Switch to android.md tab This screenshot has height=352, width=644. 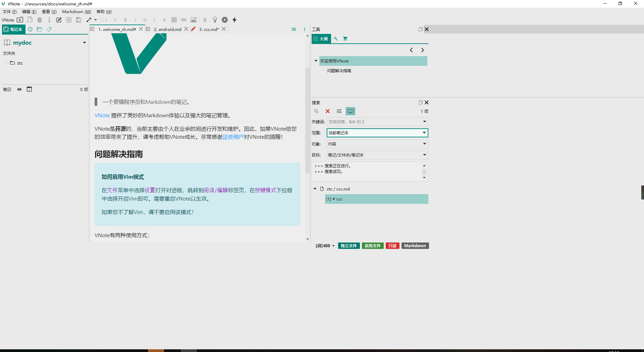[167, 29]
